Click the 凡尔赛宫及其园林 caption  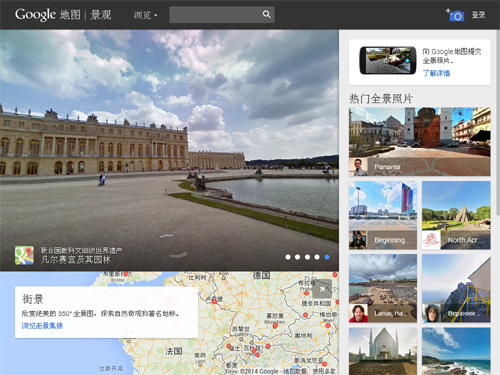pyautogui.click(x=76, y=260)
